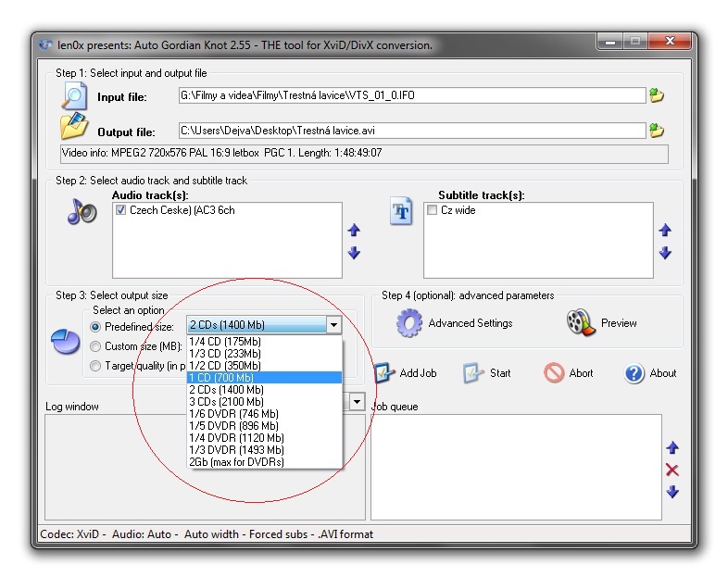Close the Auto Gordian Knot window
Viewport: 728px width, 577px height.
(x=670, y=42)
